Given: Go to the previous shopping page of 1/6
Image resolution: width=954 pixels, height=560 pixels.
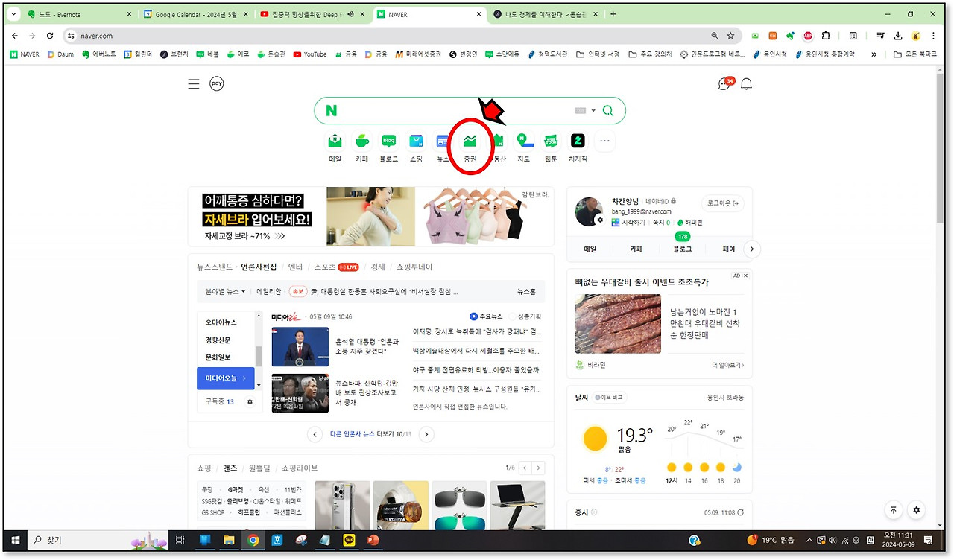Looking at the screenshot, I should (525, 468).
